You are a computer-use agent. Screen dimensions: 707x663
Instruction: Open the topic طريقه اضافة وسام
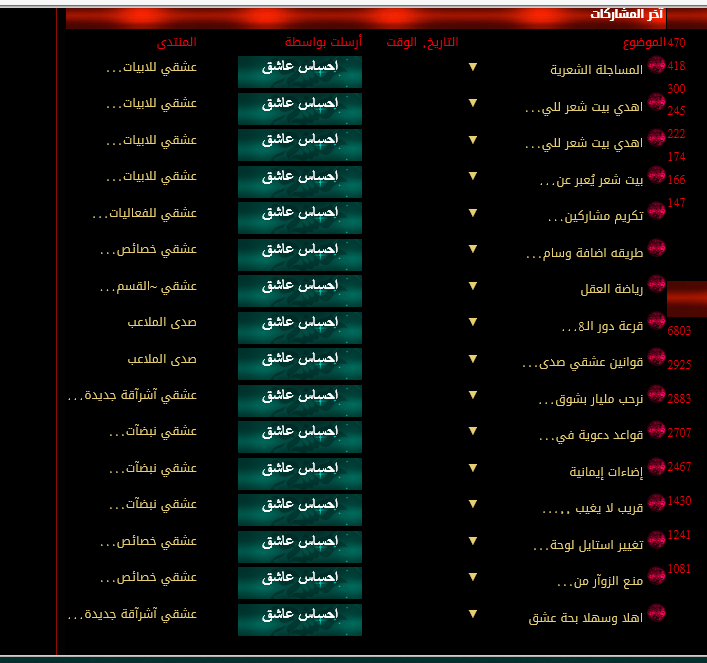click(x=584, y=253)
